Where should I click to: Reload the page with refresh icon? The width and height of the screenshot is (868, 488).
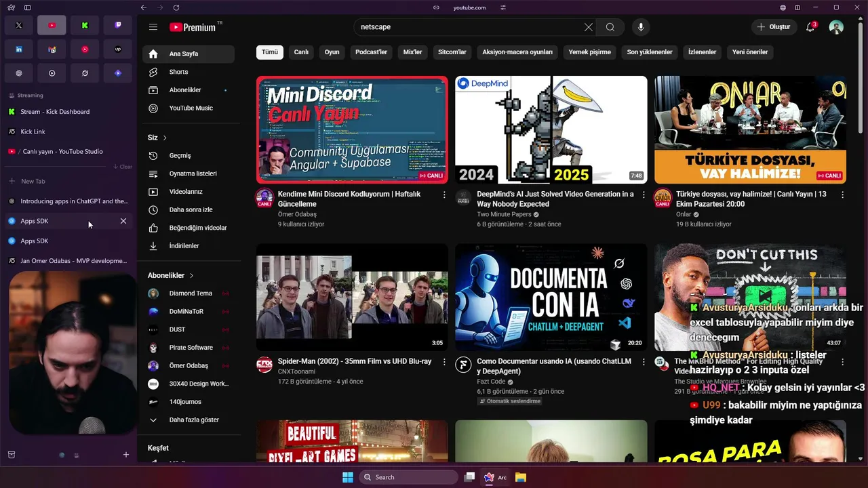(x=176, y=7)
